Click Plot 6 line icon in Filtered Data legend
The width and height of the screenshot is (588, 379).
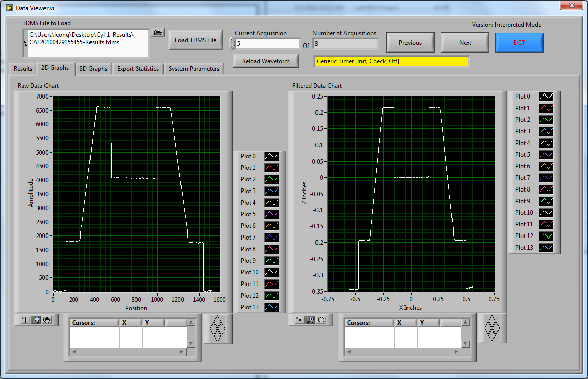pos(546,166)
